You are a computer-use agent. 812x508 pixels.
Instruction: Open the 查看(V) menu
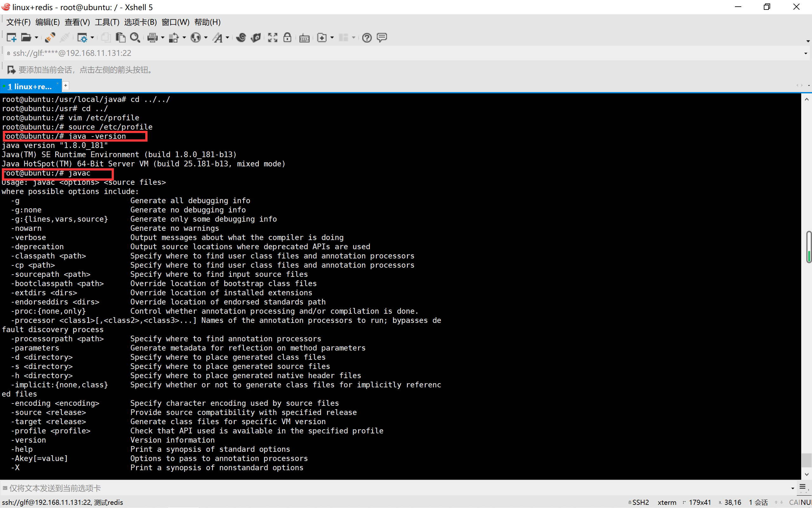[77, 22]
